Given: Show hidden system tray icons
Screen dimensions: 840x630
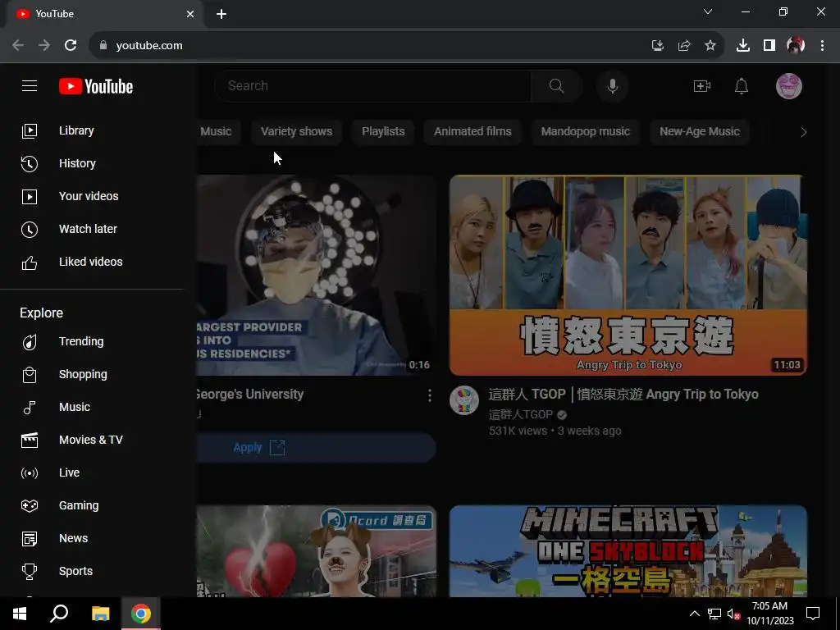Looking at the screenshot, I should point(694,614).
